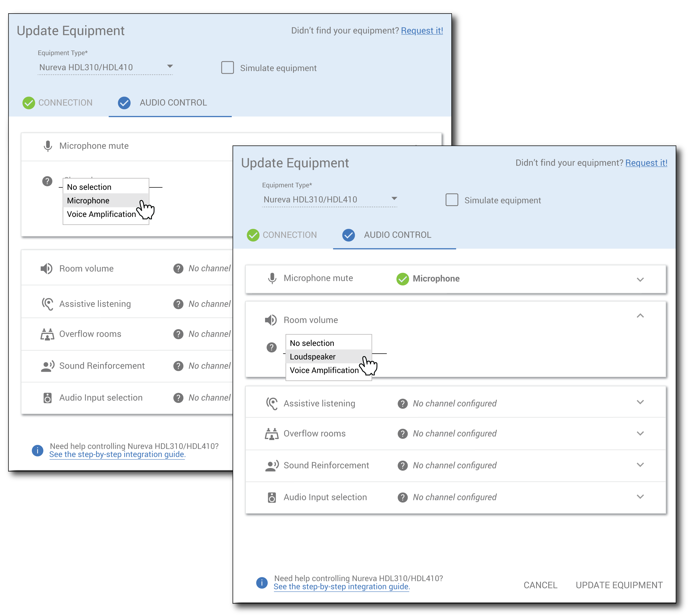Click Sound Reinforcement speaking icon in front dialog
691x616 pixels.
[272, 465]
